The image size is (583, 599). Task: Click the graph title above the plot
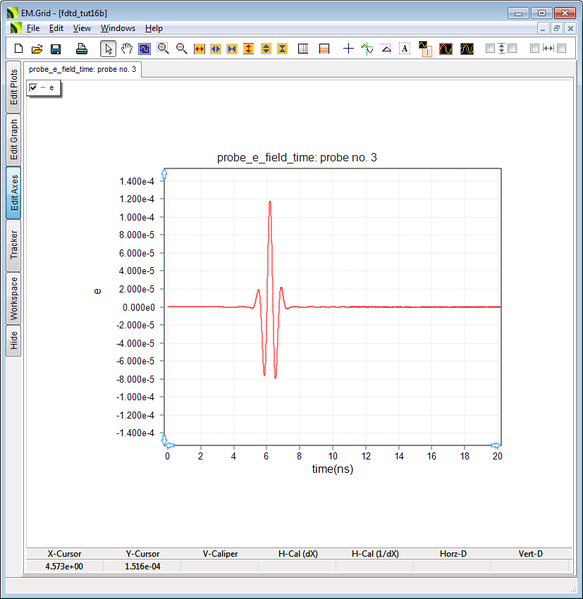tap(297, 157)
